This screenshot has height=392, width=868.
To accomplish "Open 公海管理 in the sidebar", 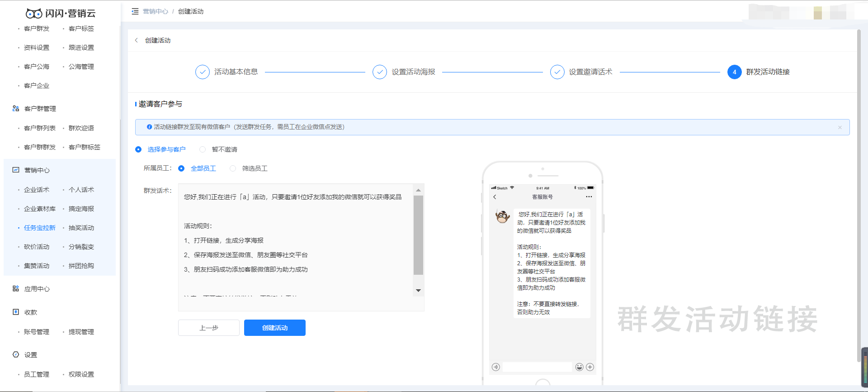I will (81, 67).
